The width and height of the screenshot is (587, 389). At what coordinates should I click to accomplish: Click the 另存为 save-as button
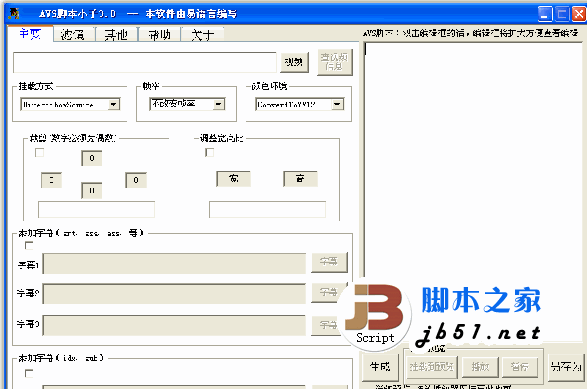point(566,367)
